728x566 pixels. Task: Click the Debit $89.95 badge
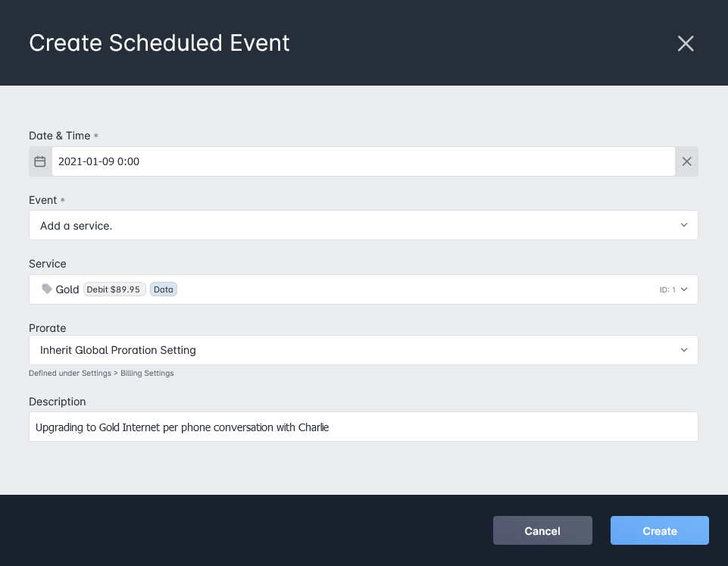point(114,289)
